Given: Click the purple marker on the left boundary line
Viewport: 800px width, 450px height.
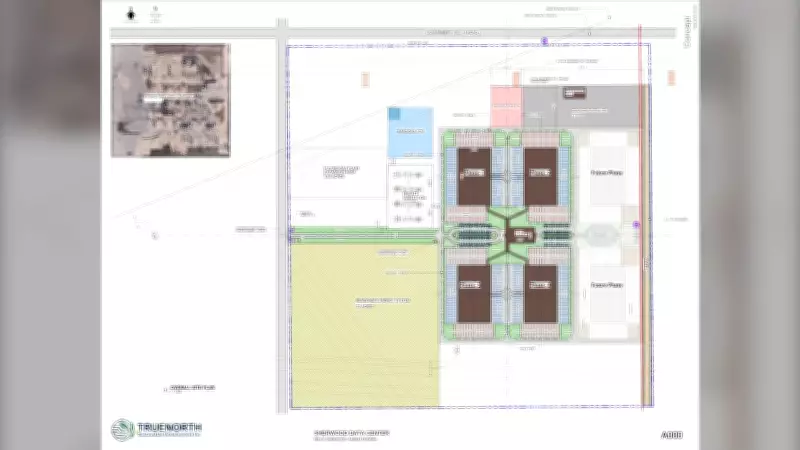Looking at the screenshot, I should (290, 231).
